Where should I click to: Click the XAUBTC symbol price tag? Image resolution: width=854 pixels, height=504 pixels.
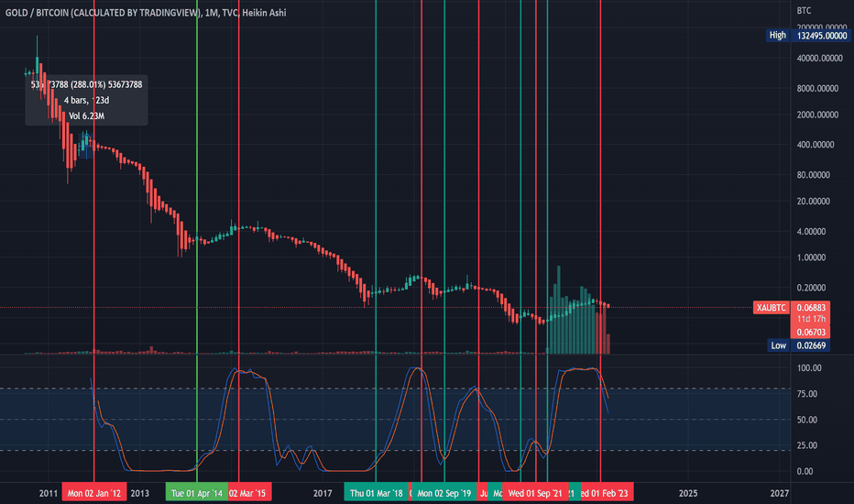(x=772, y=308)
